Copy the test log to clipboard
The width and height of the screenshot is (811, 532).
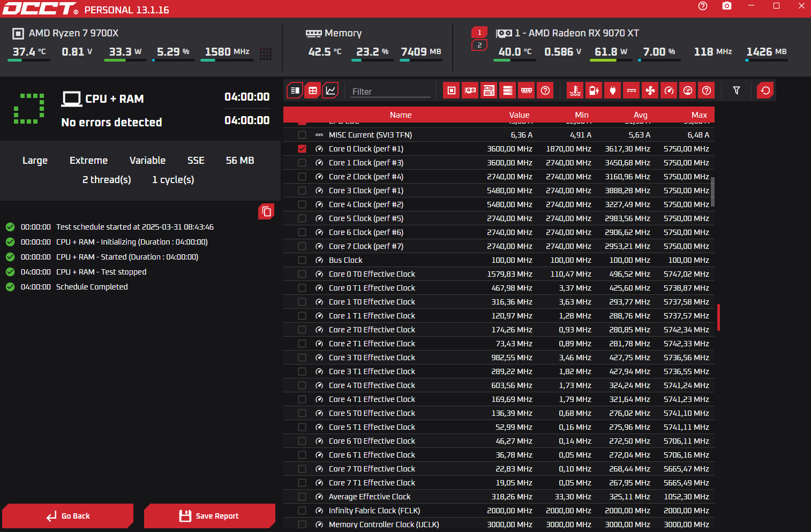266,211
